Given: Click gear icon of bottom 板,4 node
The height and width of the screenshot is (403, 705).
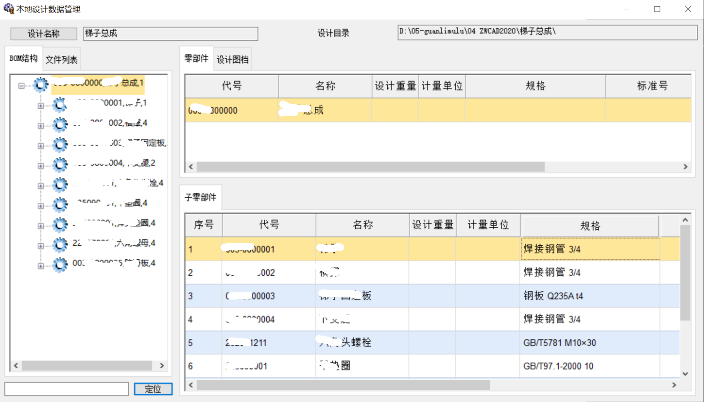Looking at the screenshot, I should coord(60,265).
